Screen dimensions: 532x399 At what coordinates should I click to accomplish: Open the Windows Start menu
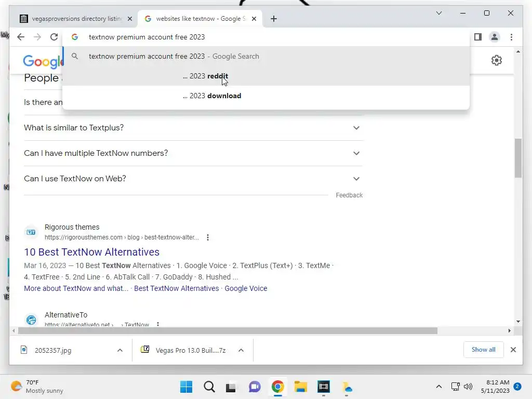click(x=187, y=387)
